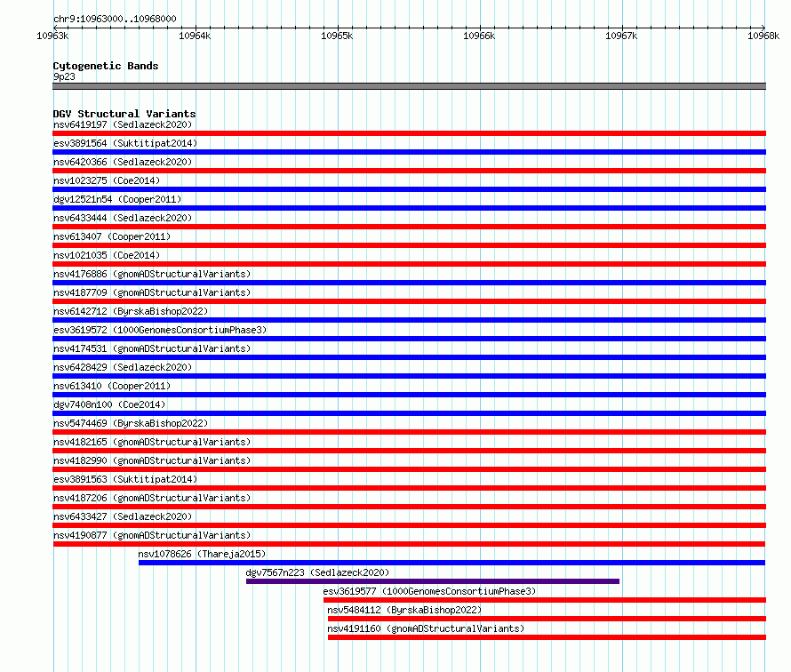Click the red nsv4191160 variant bar
The height and width of the screenshot is (672, 791).
pos(547,637)
